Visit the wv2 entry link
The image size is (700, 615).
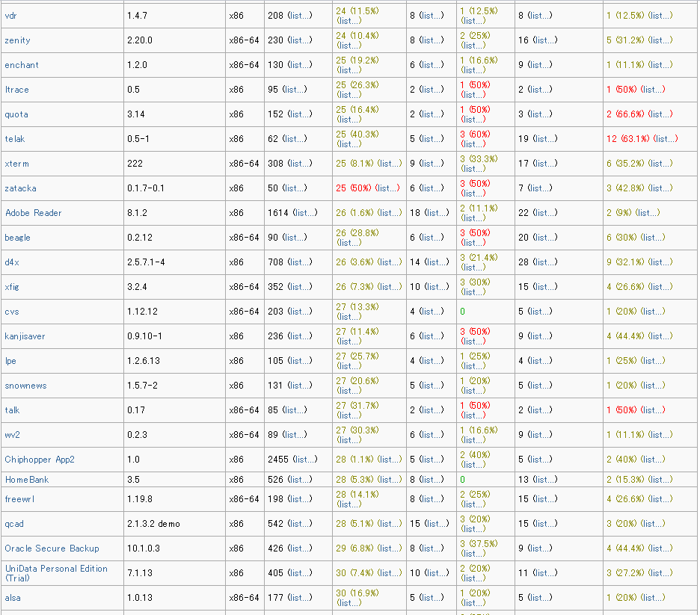12,435
